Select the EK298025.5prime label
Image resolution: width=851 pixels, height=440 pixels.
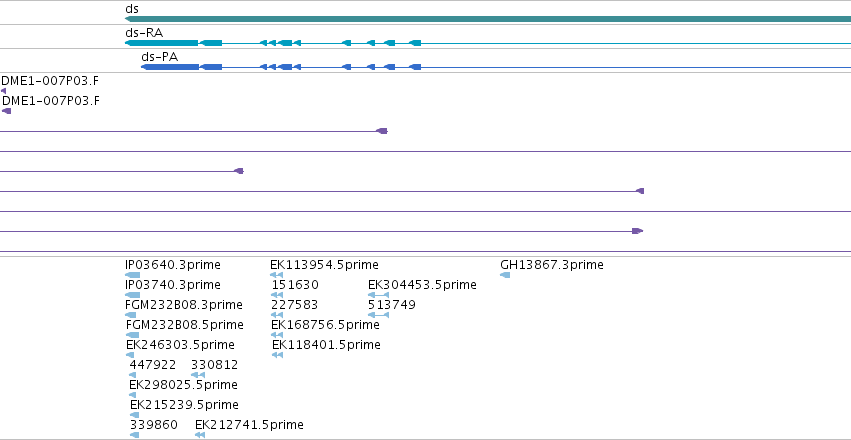(x=183, y=385)
